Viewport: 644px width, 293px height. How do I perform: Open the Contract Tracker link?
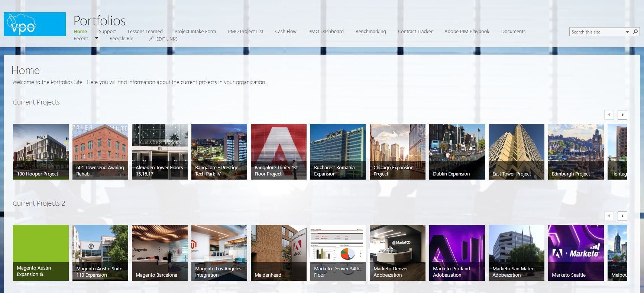point(415,32)
